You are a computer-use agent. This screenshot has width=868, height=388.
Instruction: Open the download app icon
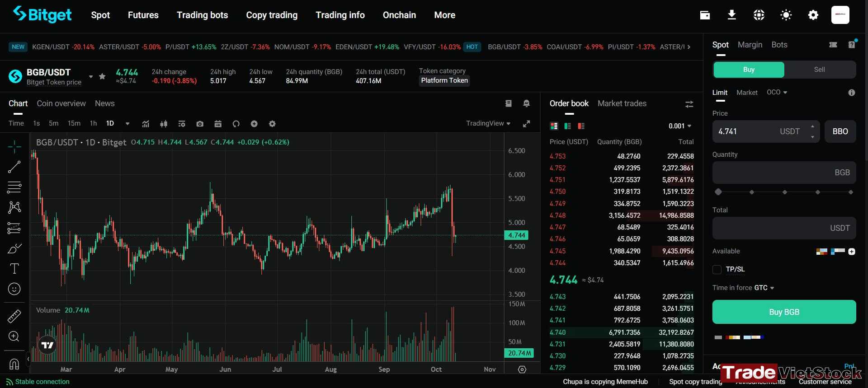(x=731, y=15)
